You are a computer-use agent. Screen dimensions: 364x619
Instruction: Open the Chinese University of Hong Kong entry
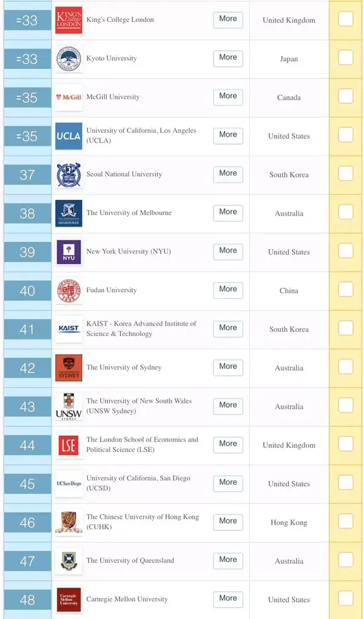(227, 522)
